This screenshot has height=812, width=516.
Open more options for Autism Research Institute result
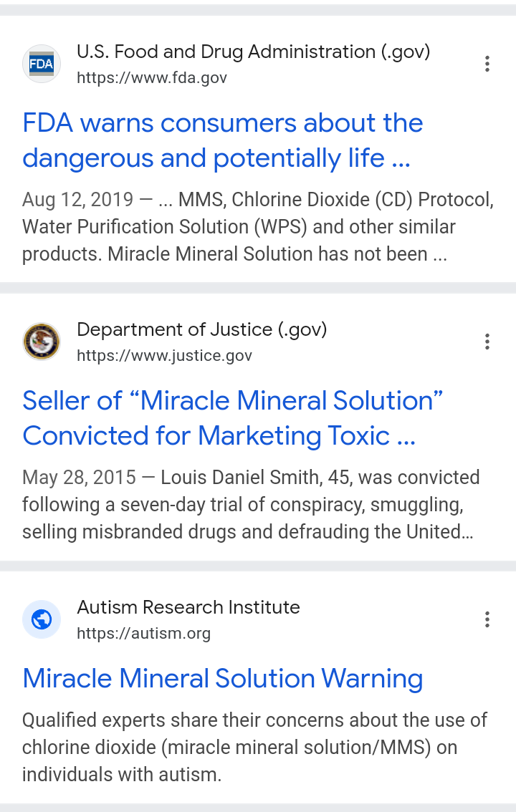[x=487, y=619]
